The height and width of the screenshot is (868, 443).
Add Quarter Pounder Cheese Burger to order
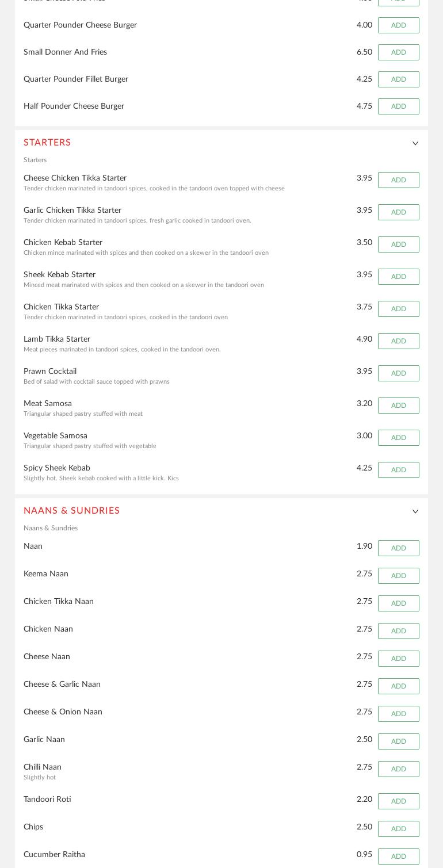click(x=398, y=25)
